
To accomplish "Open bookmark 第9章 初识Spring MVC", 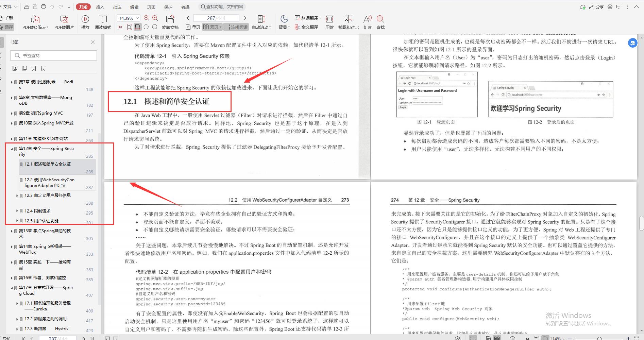I will pos(41,113).
